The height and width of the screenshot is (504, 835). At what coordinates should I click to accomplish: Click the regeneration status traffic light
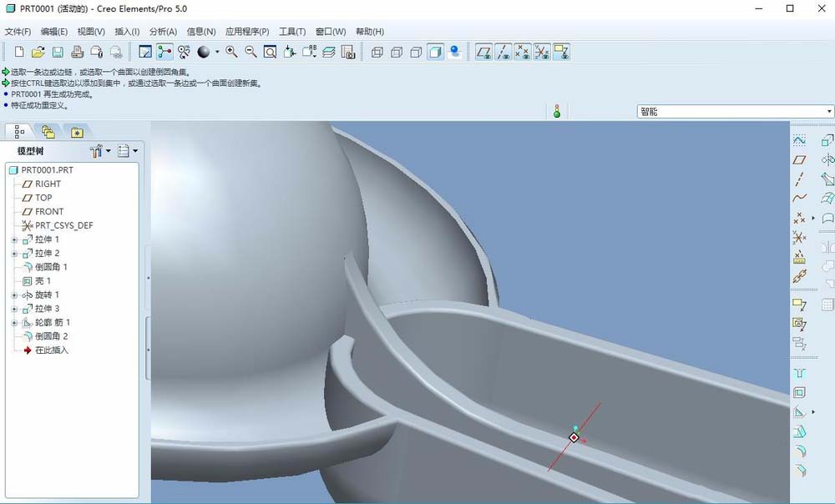tap(557, 111)
